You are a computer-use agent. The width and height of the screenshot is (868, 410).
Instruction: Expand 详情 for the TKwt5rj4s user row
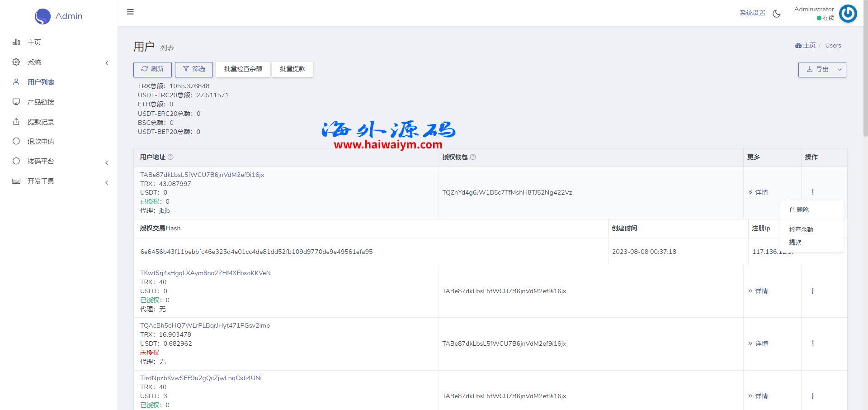[x=758, y=291]
